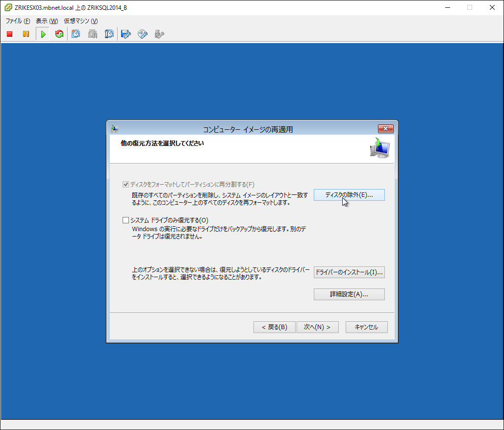Open the 表示 menu
The width and height of the screenshot is (504, 430).
pos(47,21)
